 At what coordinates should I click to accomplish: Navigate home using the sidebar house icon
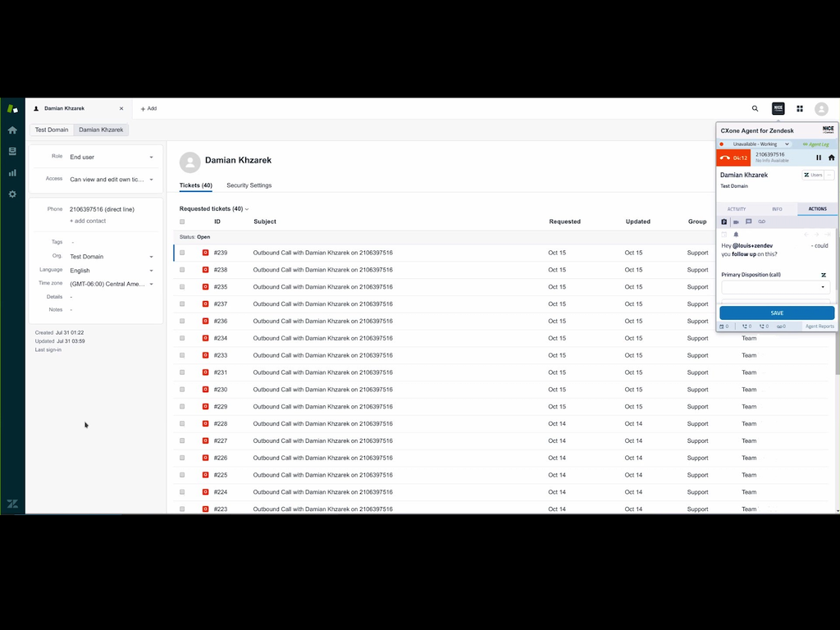(12, 130)
